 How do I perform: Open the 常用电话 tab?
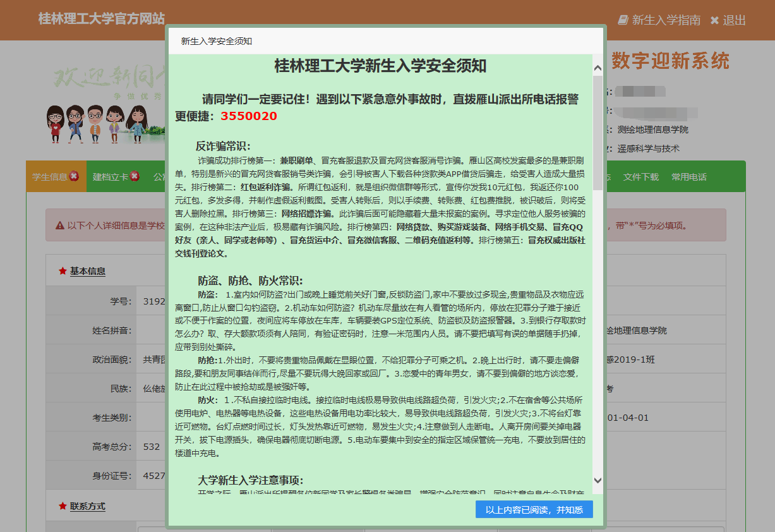click(x=688, y=177)
